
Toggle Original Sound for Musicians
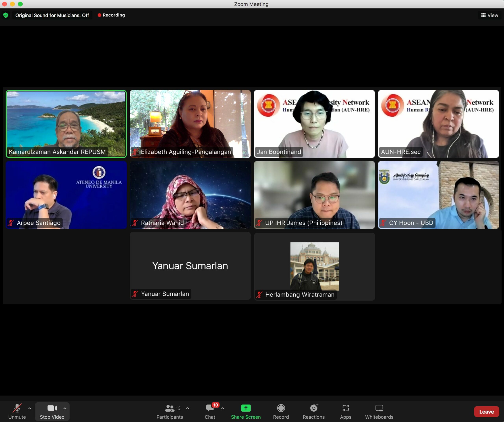(x=52, y=15)
